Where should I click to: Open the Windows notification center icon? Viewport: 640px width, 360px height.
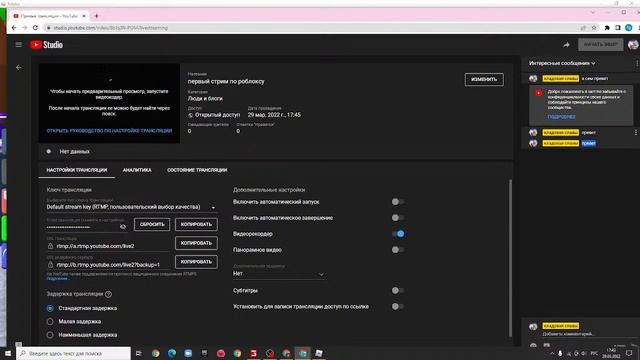click(629, 353)
